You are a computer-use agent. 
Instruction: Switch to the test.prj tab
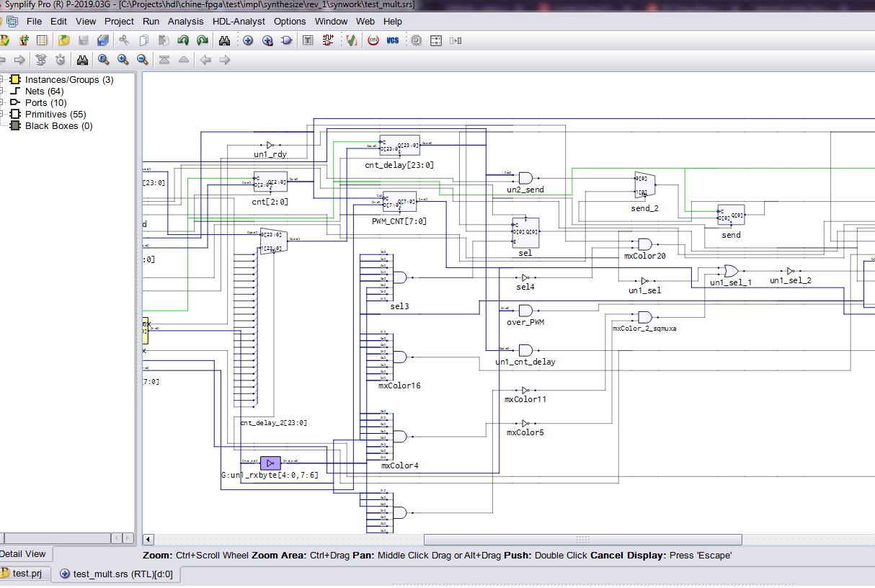(x=27, y=574)
